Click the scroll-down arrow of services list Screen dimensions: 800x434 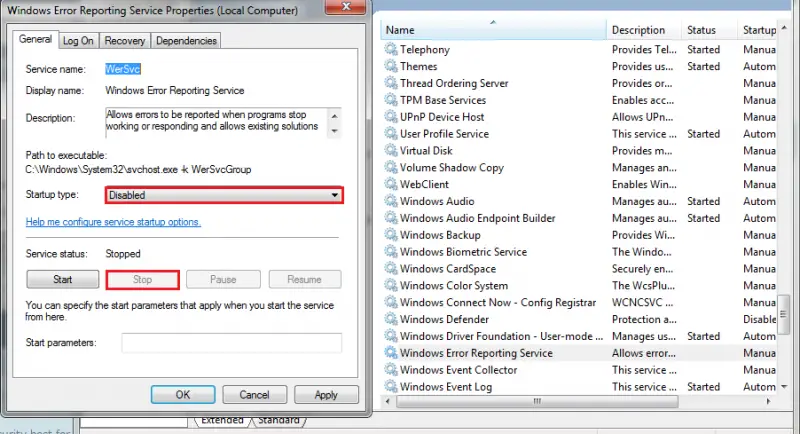784,387
